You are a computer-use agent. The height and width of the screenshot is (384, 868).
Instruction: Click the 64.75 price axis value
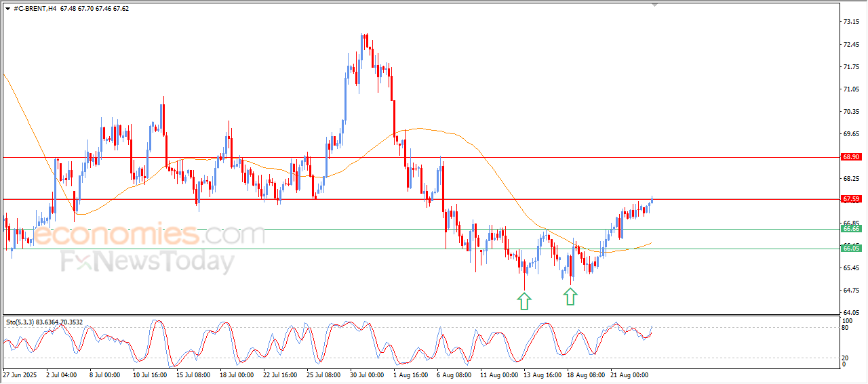[x=851, y=291]
